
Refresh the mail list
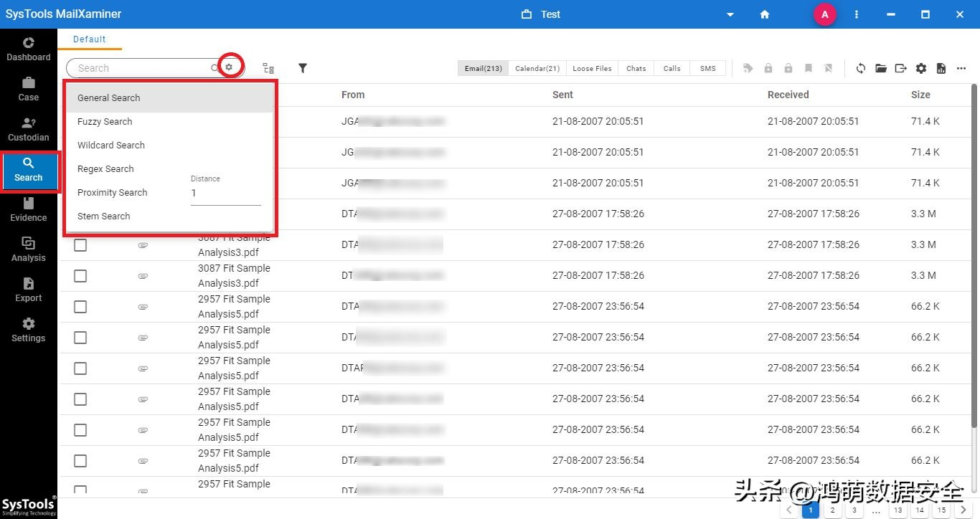(x=861, y=68)
